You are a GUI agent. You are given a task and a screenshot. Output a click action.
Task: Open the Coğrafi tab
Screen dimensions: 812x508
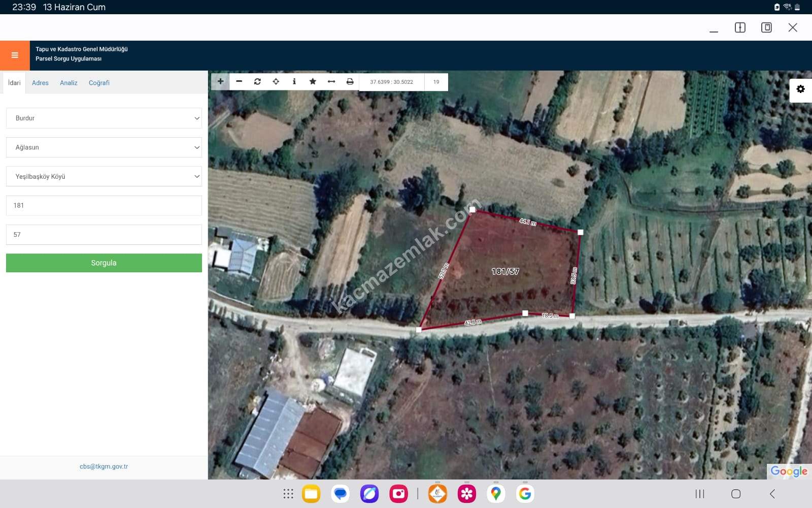[99, 83]
